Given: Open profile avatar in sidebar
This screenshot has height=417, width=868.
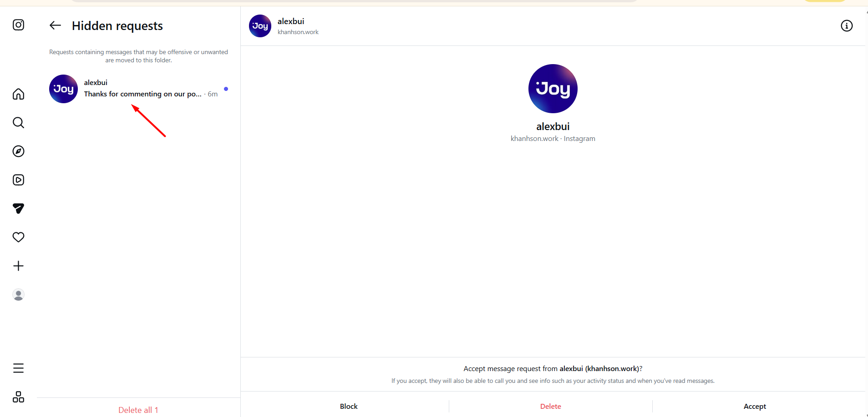Looking at the screenshot, I should (x=18, y=295).
